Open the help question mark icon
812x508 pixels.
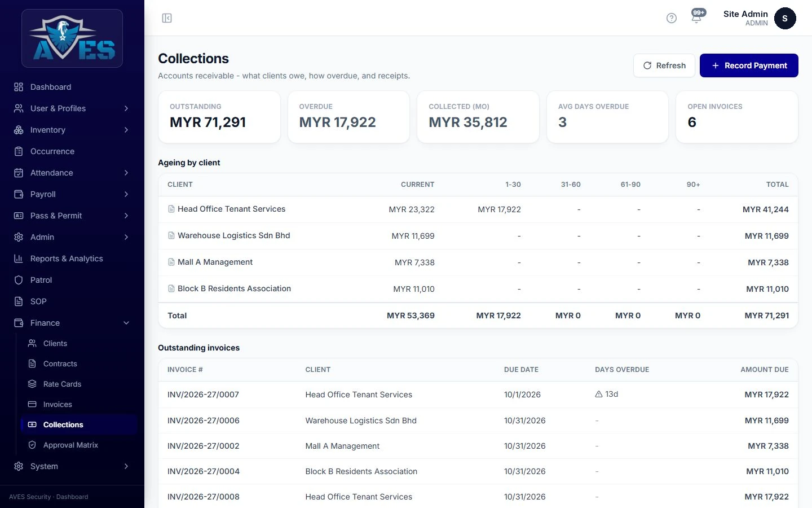point(671,18)
